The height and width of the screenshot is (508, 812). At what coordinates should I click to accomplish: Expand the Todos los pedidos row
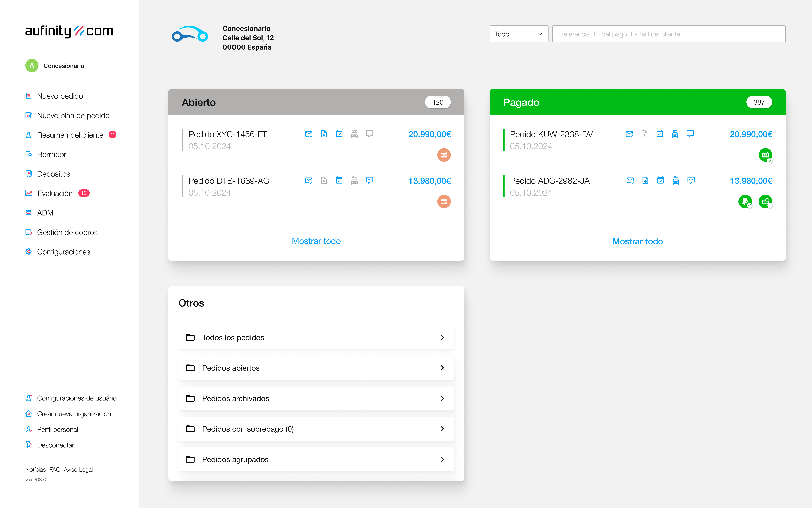tap(316, 337)
